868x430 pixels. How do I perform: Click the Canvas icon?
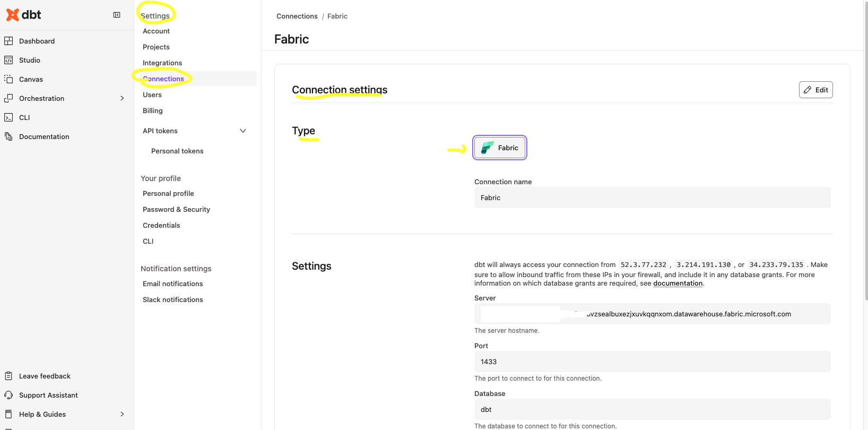pyautogui.click(x=8, y=79)
